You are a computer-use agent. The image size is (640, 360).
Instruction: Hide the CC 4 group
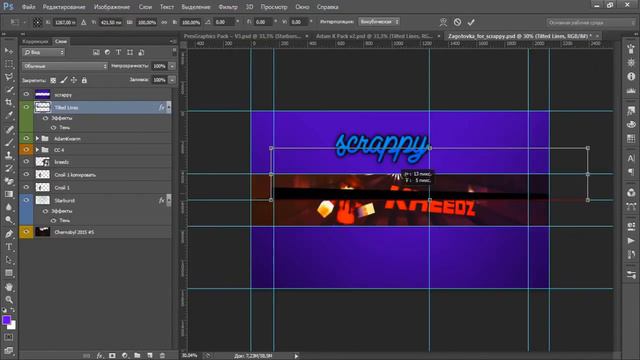tap(27, 150)
